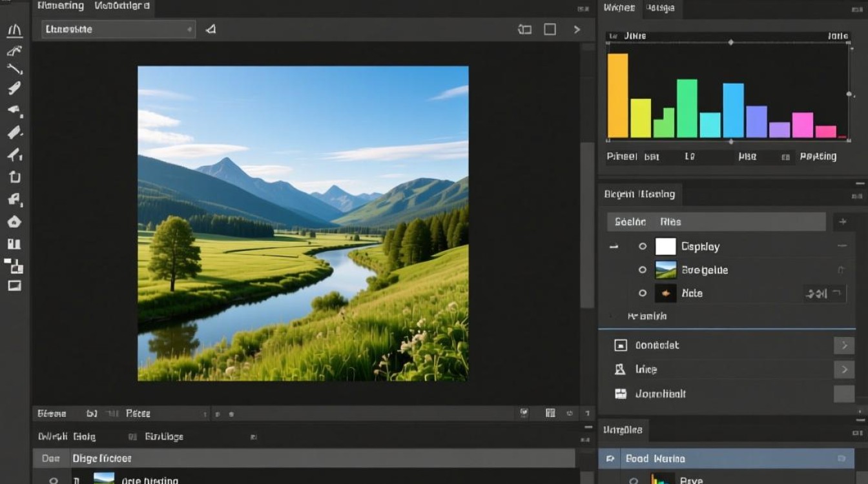This screenshot has width=868, height=484.
Task: Hide the landscape thumbnail layer in right panel
Action: tap(643, 270)
